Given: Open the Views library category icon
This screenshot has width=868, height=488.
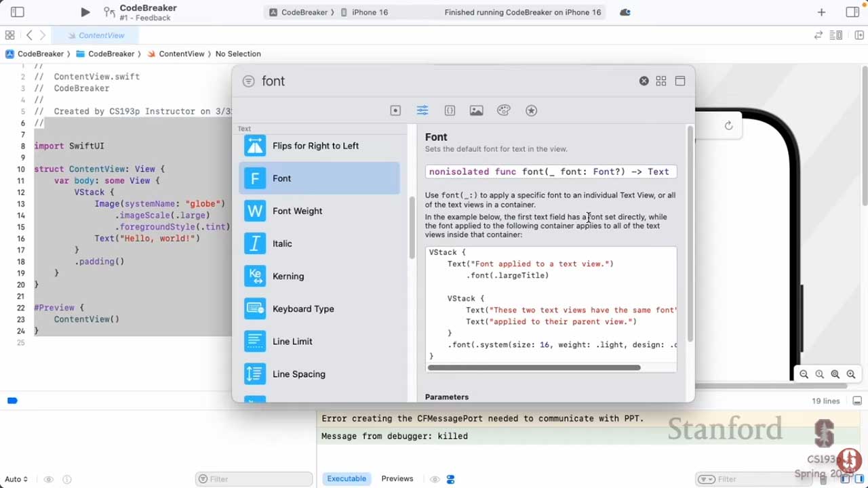Looking at the screenshot, I should coord(395,110).
